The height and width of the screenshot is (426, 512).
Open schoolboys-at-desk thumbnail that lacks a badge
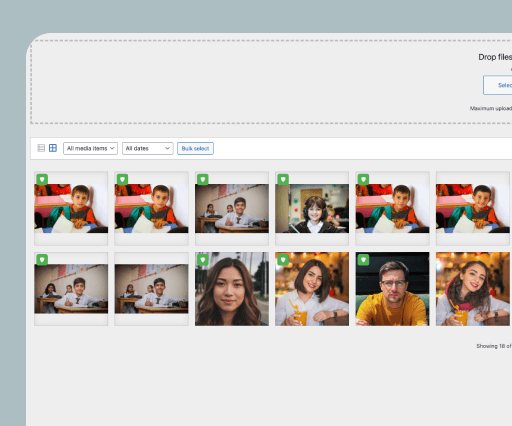(x=151, y=289)
